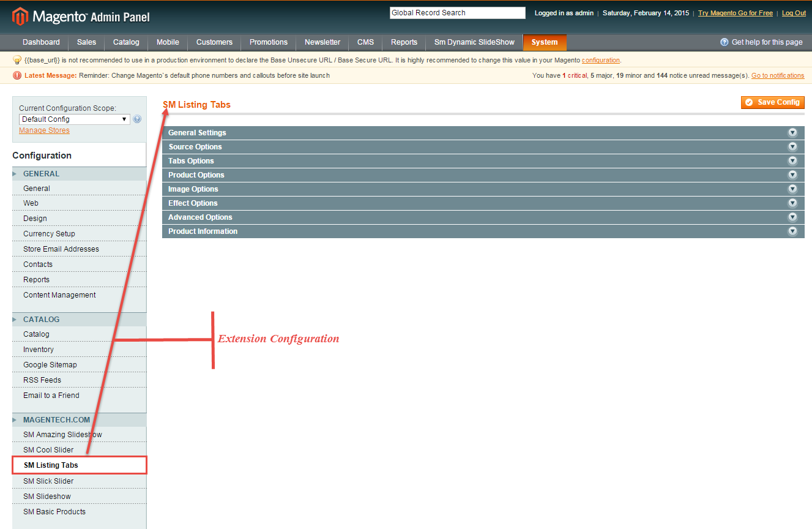Image resolution: width=812 pixels, height=529 pixels.
Task: Click the Magento logo icon
Action: pos(20,17)
